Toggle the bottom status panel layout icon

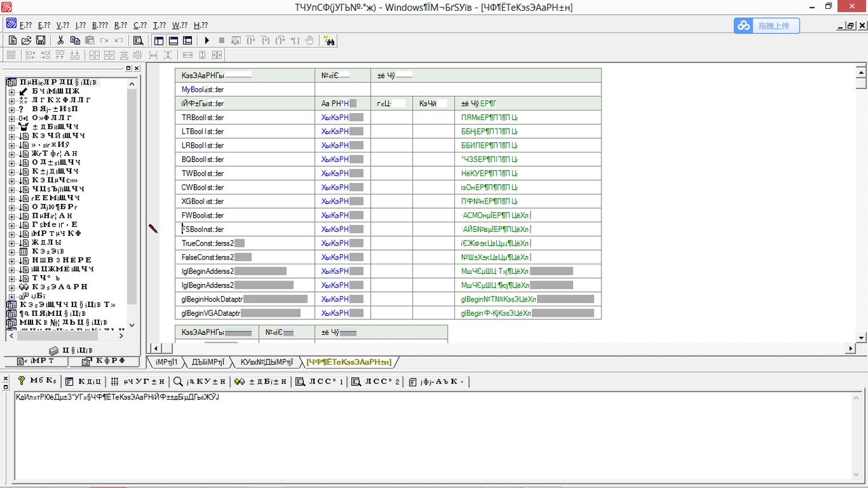coord(174,41)
